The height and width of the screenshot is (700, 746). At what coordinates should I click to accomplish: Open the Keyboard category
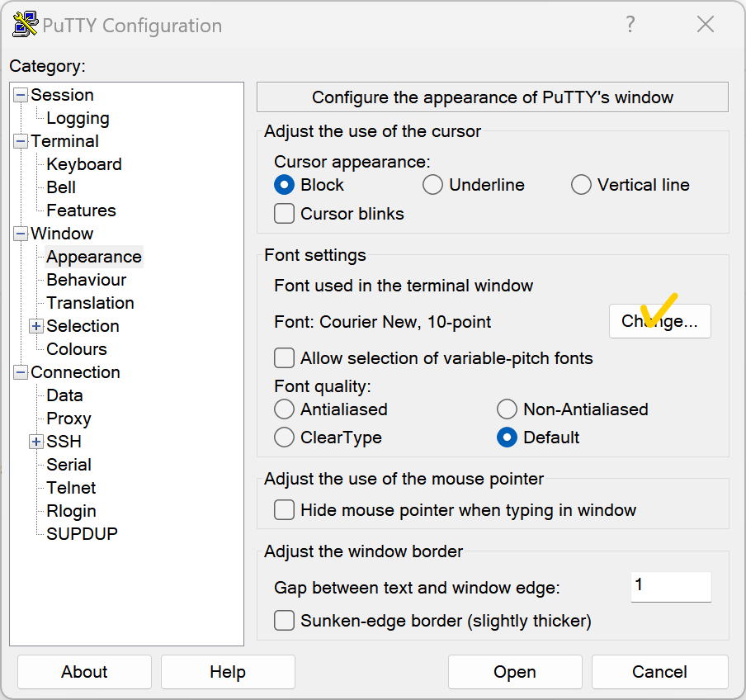click(x=84, y=164)
